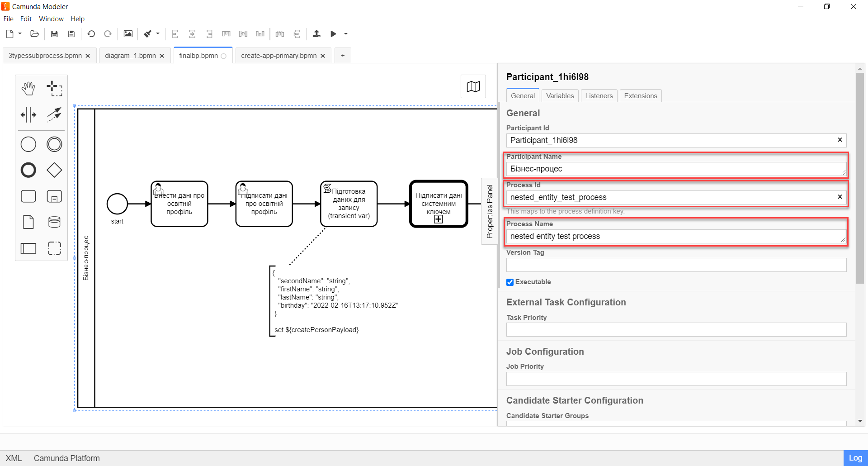This screenshot has height=466, width=868.
Task: Toggle the minimap map icon
Action: (x=473, y=86)
